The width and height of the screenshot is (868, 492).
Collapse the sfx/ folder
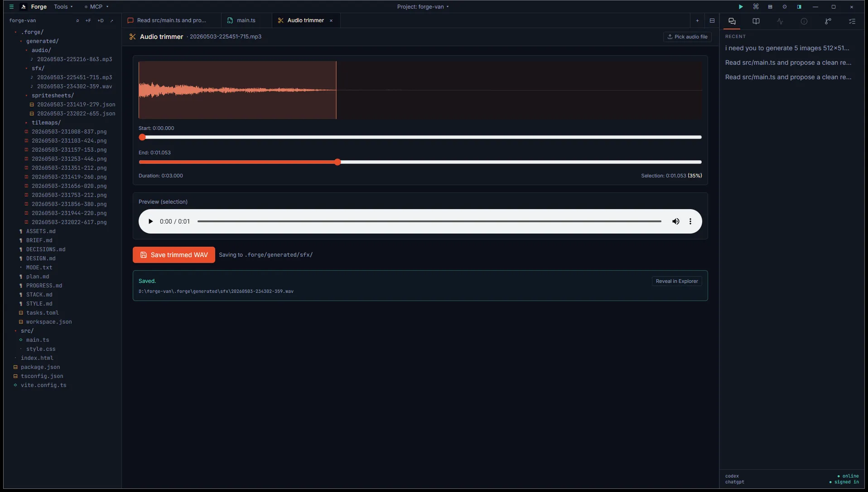38,68
